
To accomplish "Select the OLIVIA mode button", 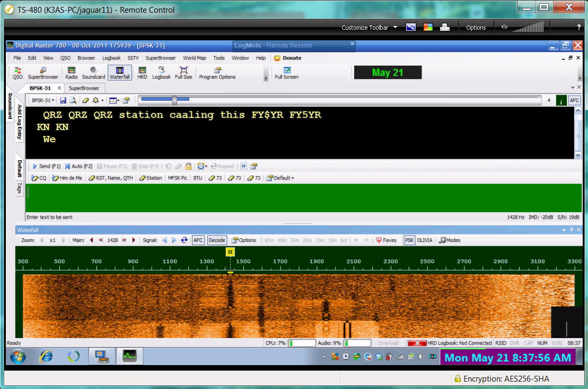I will click(x=425, y=240).
